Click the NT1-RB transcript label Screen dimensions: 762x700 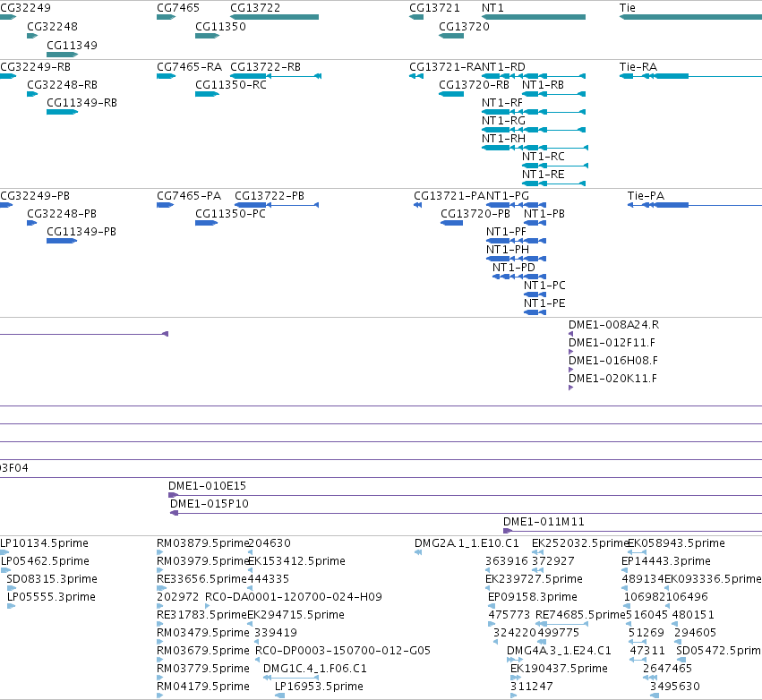[x=543, y=85]
